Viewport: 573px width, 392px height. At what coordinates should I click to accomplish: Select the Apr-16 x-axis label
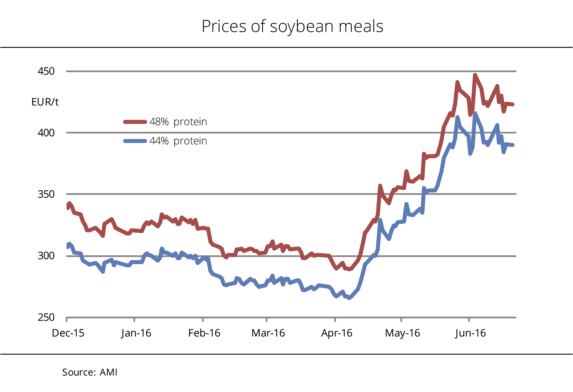(x=337, y=333)
